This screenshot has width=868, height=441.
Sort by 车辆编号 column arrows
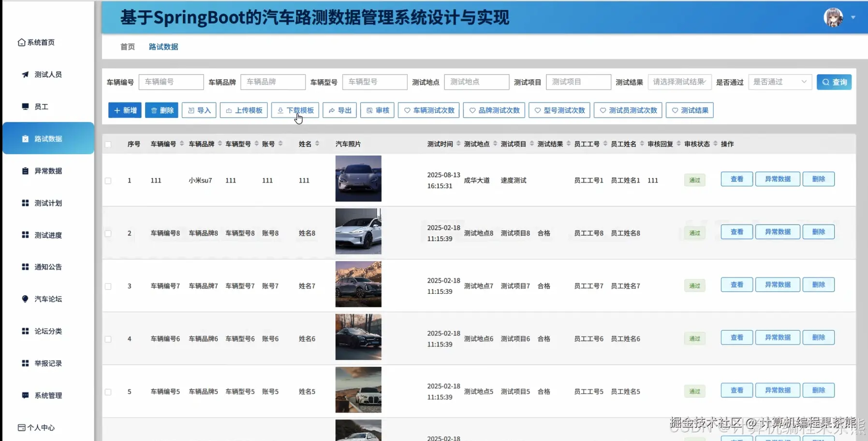click(182, 144)
